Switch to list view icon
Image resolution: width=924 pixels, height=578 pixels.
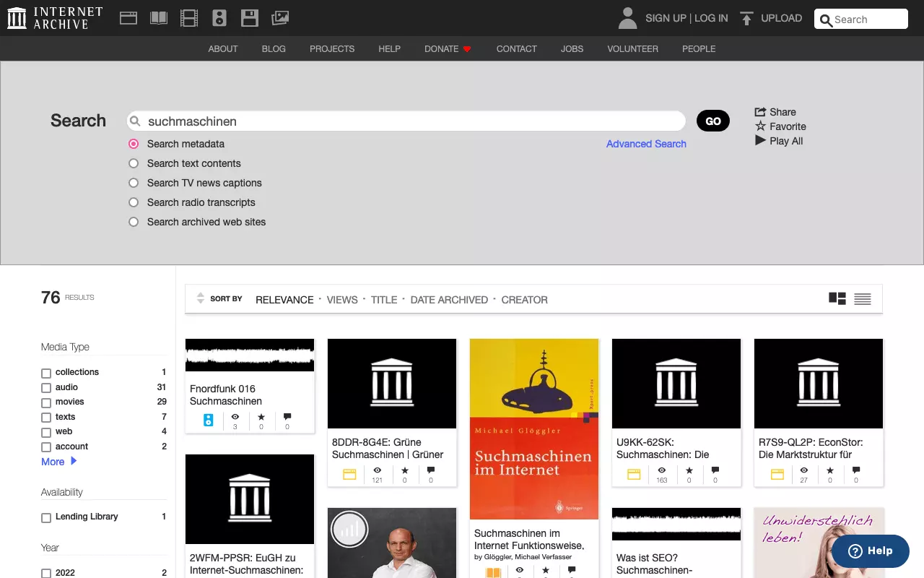click(x=863, y=299)
